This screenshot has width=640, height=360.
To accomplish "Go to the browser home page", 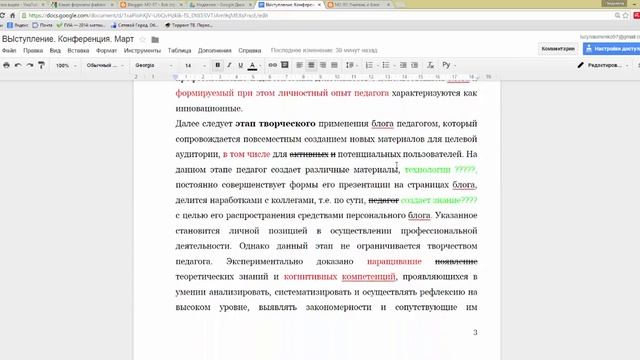I will 13,16.
